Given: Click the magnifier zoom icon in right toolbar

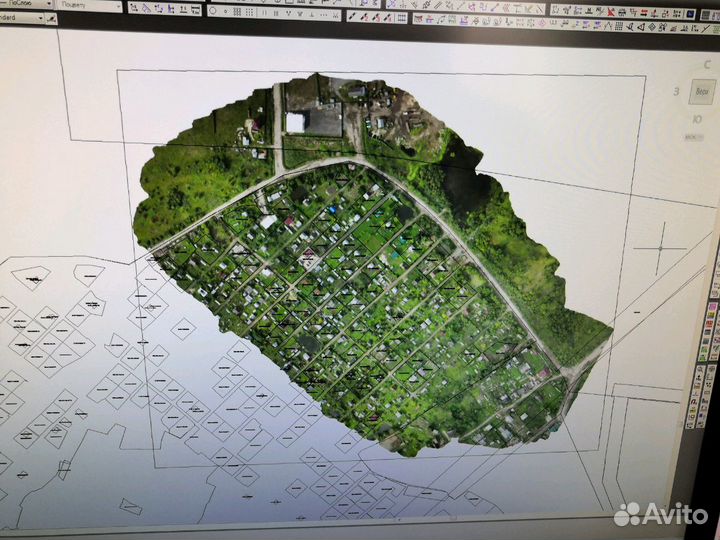Looking at the screenshot, I should [700, 369].
